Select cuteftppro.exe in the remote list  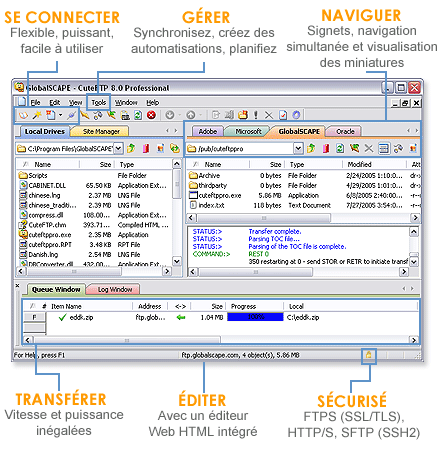(215, 195)
